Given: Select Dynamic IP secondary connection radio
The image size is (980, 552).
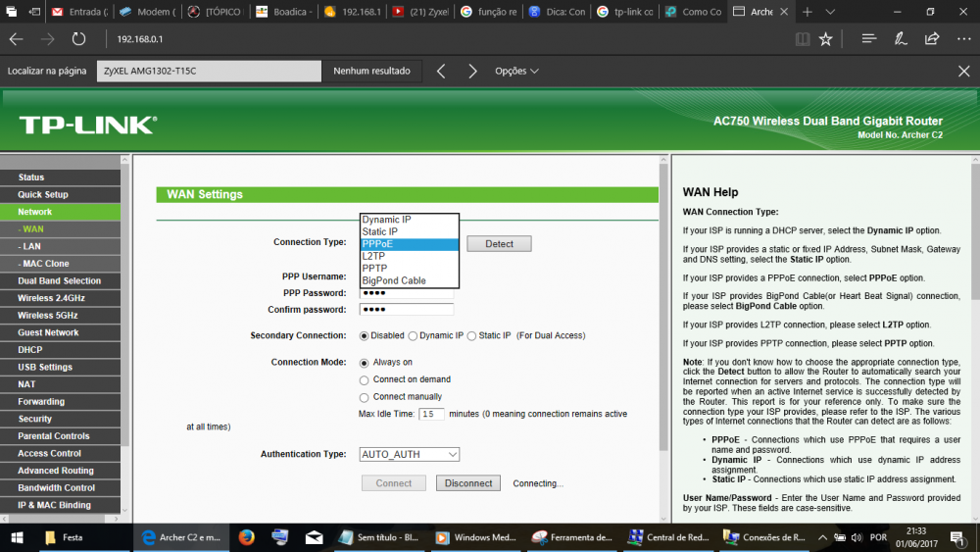Looking at the screenshot, I should [413, 335].
